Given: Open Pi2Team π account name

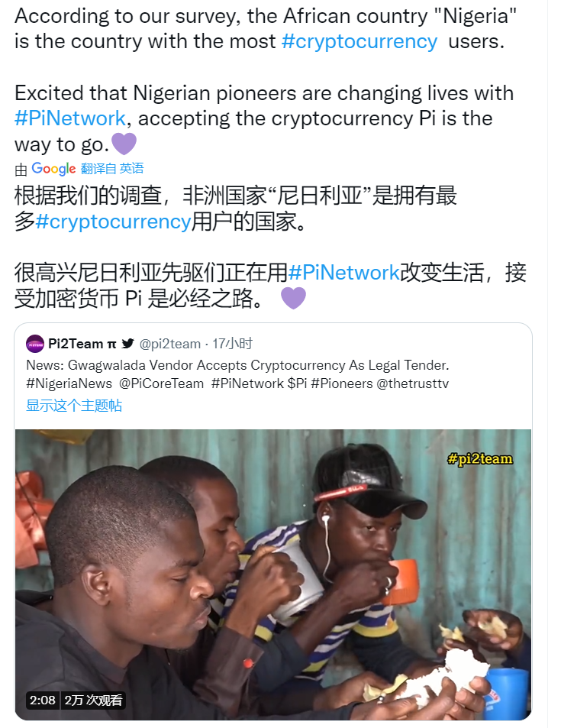Looking at the screenshot, I should coord(82,344).
